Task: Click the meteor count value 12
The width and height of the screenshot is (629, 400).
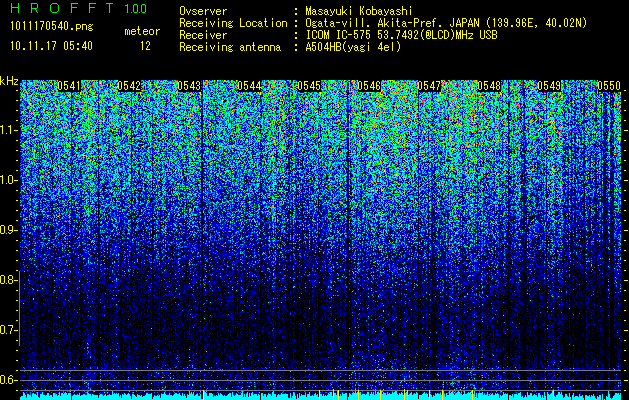Action: 145,46
